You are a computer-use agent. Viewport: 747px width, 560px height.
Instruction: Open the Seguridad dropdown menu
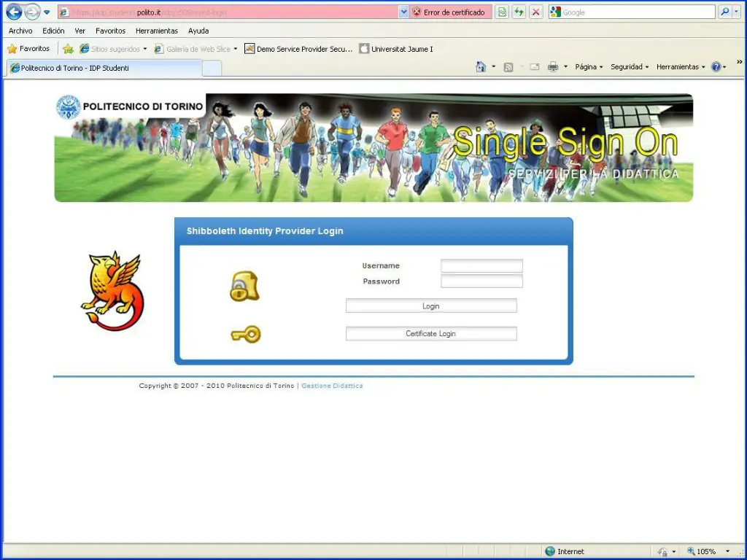click(630, 66)
